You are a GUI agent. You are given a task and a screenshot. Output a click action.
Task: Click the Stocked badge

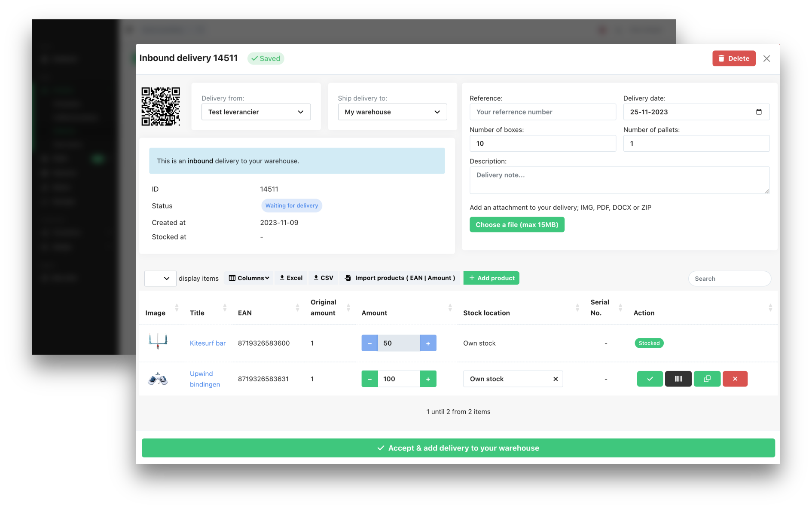pyautogui.click(x=649, y=343)
